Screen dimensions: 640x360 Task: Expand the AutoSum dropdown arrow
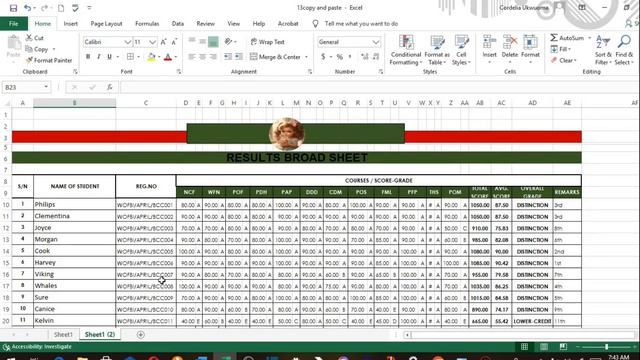589,38
